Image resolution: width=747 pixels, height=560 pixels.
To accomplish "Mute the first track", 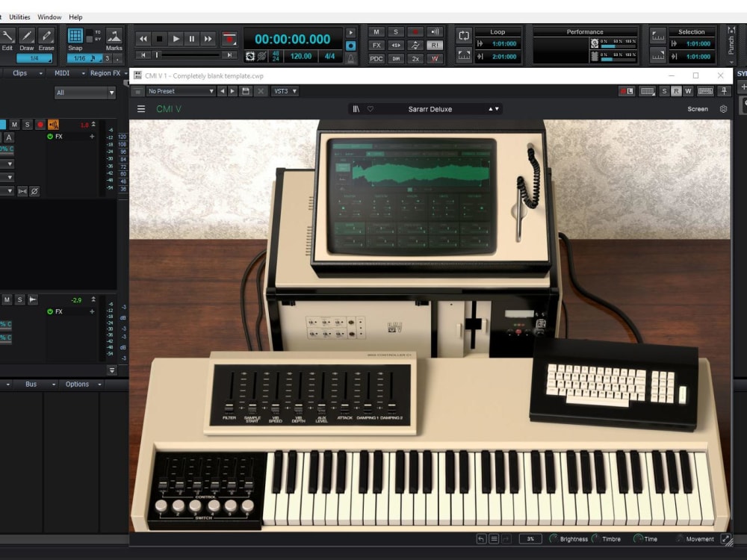I will pyautogui.click(x=15, y=125).
